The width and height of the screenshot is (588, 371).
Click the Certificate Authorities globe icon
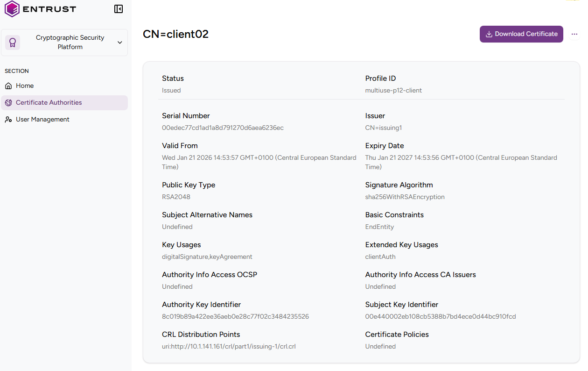[8, 103]
